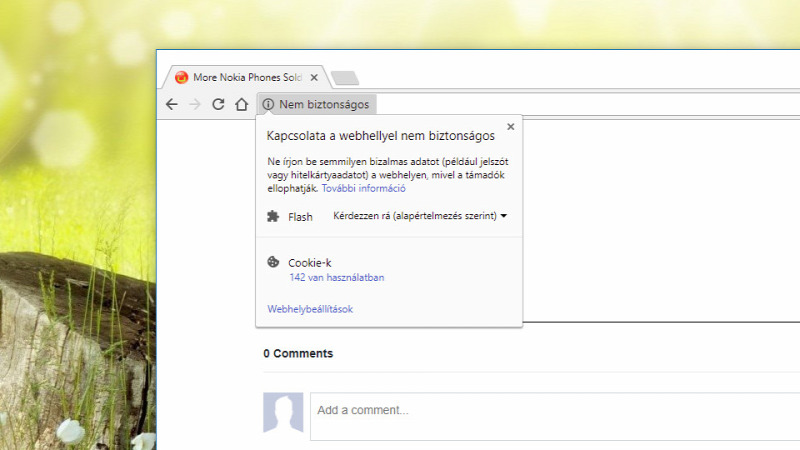
Task: Click the 0 Comments heading
Action: [298, 354]
